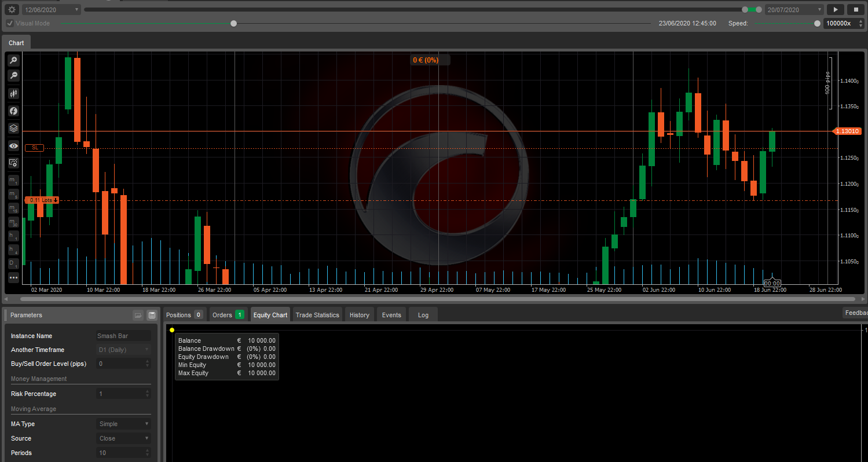Image resolution: width=868 pixels, height=462 pixels.
Task: Select the Equity Chart tab
Action: [270, 315]
